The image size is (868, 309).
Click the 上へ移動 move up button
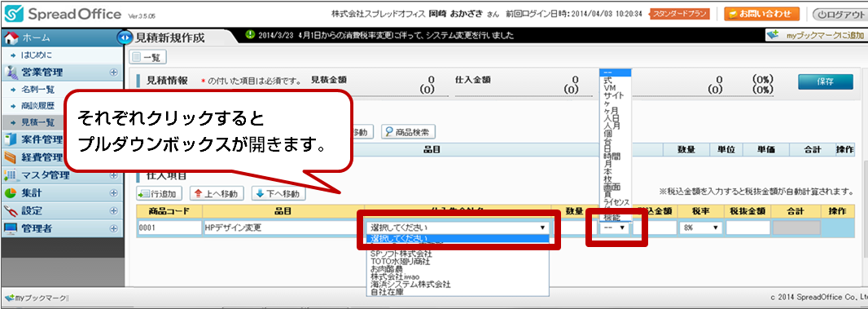point(217,193)
